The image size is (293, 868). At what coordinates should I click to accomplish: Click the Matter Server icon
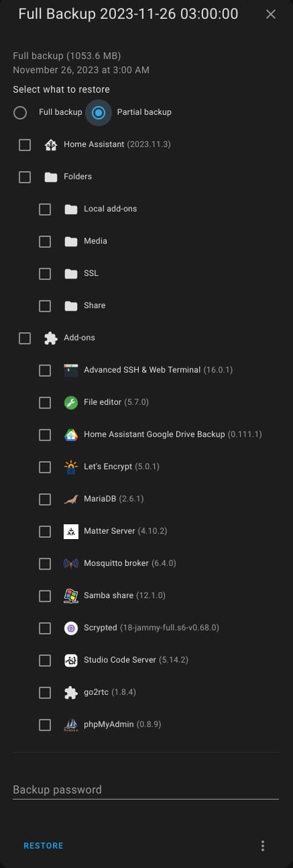[71, 531]
